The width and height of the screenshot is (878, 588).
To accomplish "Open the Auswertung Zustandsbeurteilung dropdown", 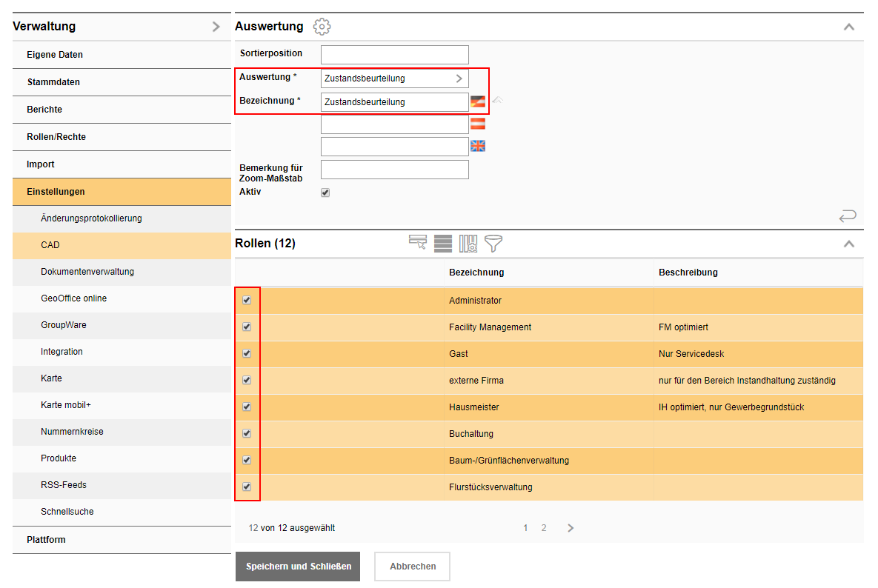I will [x=394, y=78].
